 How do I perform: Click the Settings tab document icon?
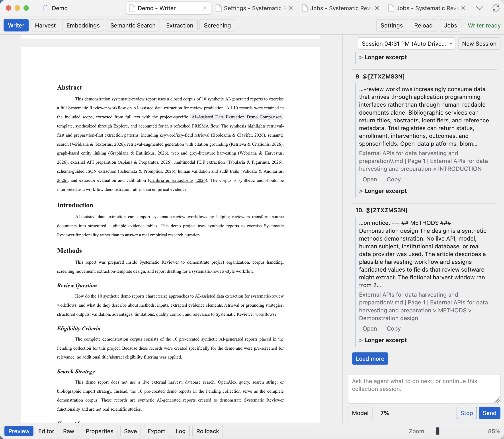tap(219, 8)
